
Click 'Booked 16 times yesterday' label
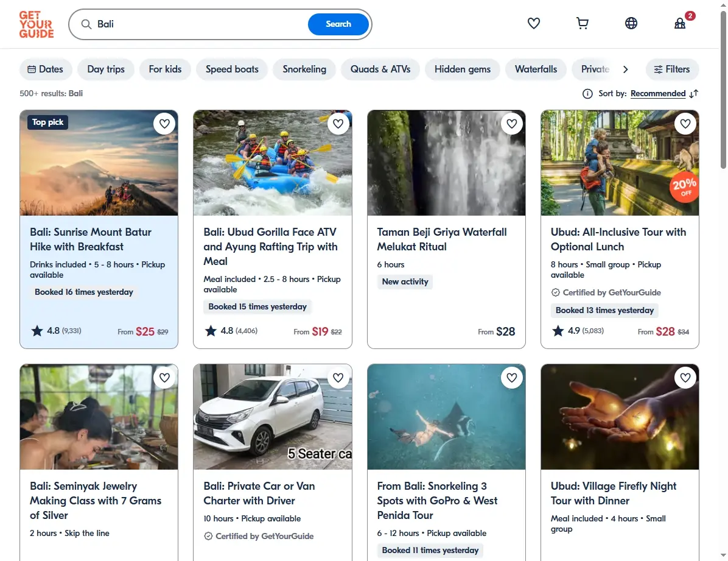(x=83, y=292)
